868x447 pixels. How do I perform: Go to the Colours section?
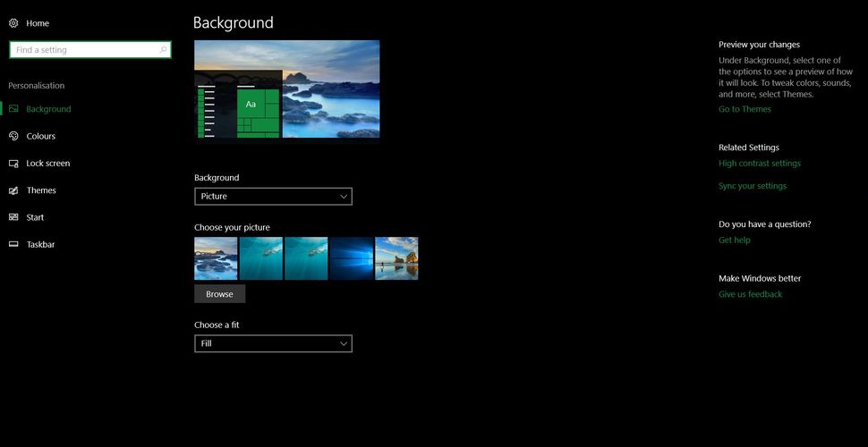(41, 136)
